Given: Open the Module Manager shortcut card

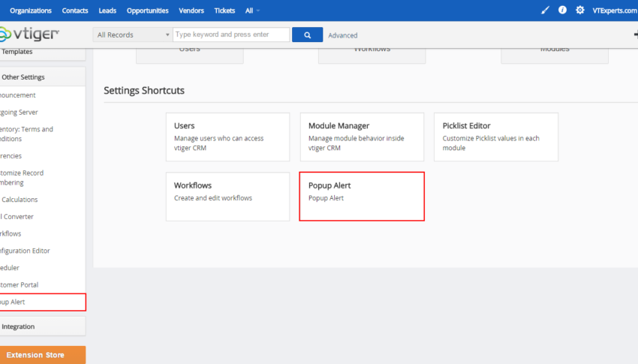Looking at the screenshot, I should pos(362,137).
